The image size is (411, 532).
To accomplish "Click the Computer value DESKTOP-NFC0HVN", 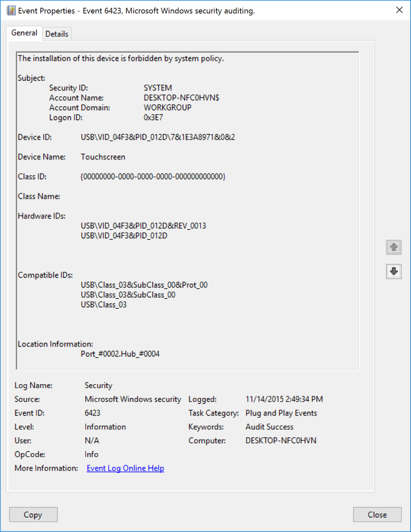I will [x=281, y=441].
